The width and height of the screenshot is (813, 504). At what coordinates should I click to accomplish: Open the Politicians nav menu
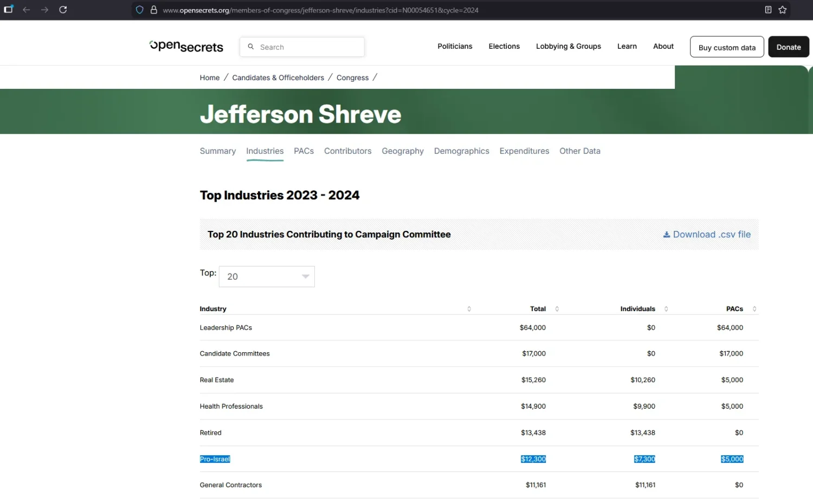click(x=455, y=47)
